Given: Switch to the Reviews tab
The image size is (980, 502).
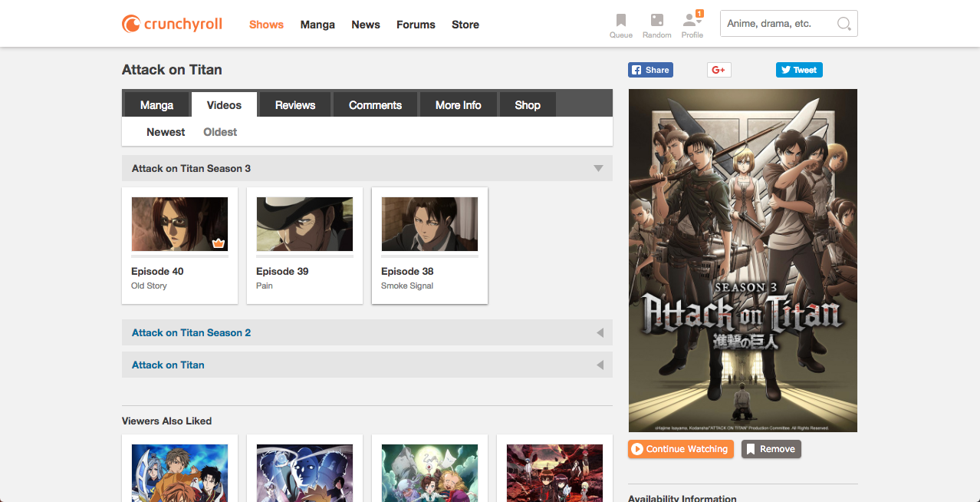Looking at the screenshot, I should [295, 105].
